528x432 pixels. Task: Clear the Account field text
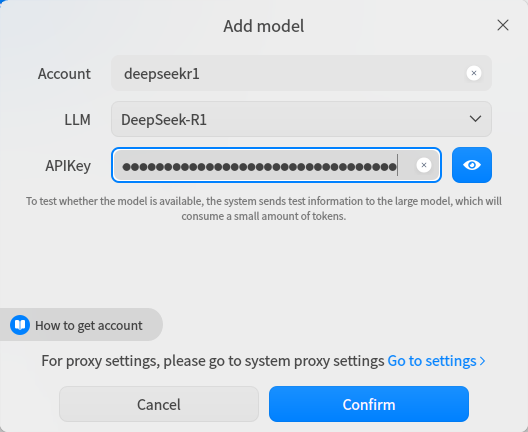(473, 73)
